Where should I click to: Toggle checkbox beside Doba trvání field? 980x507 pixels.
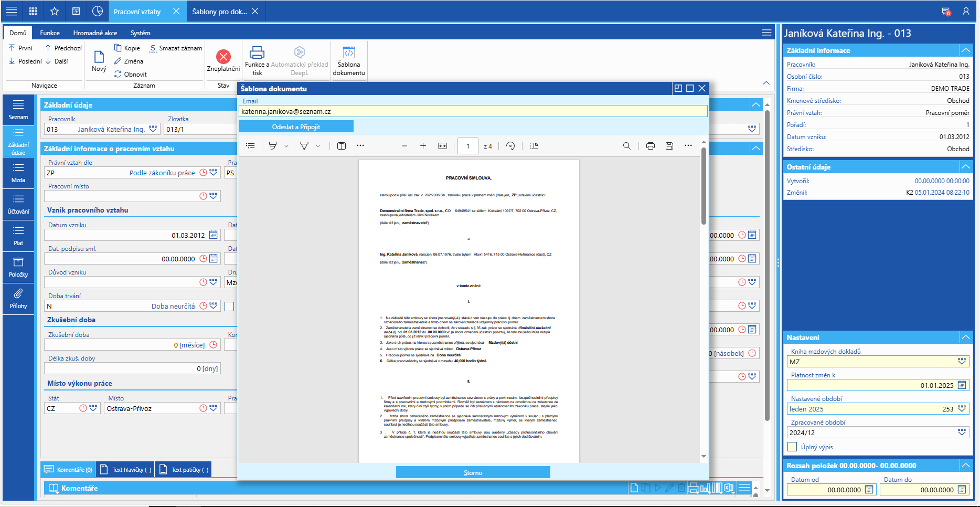point(229,307)
